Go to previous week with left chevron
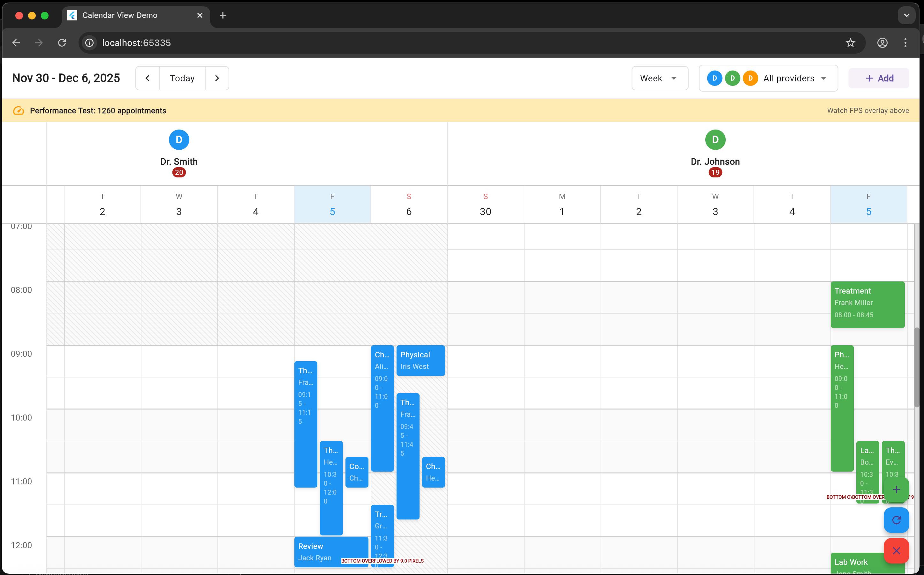Image resolution: width=924 pixels, height=575 pixels. [x=147, y=78]
